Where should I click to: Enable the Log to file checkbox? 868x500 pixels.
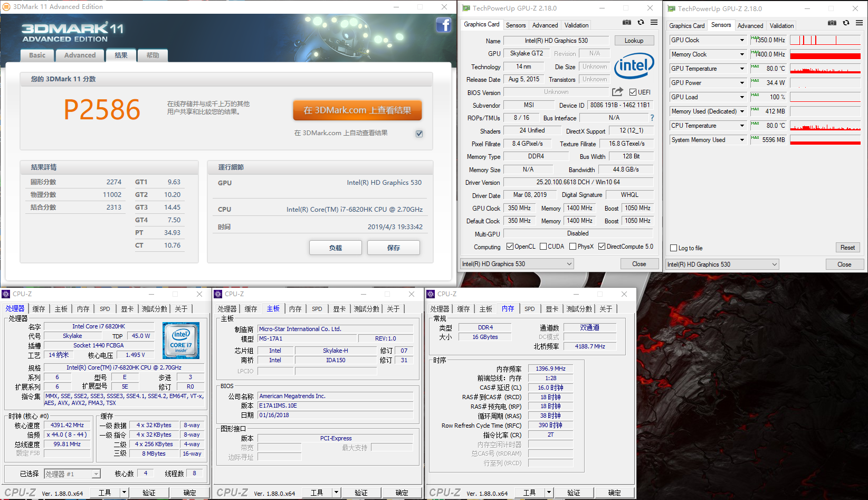click(x=673, y=248)
